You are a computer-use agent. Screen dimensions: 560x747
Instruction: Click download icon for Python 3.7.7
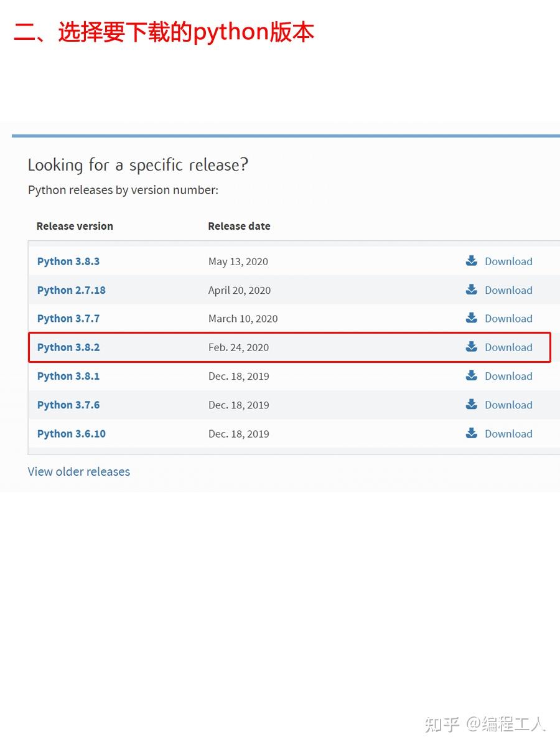pos(472,318)
